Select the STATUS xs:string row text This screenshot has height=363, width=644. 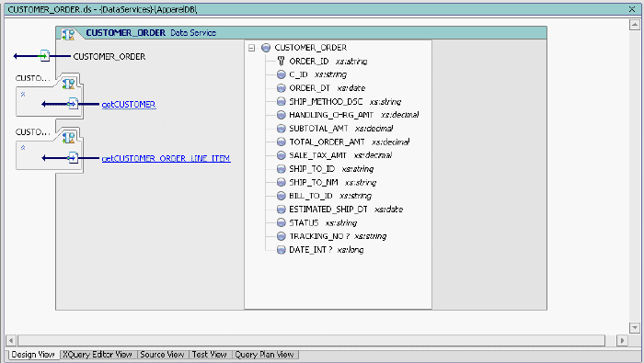[x=323, y=222]
